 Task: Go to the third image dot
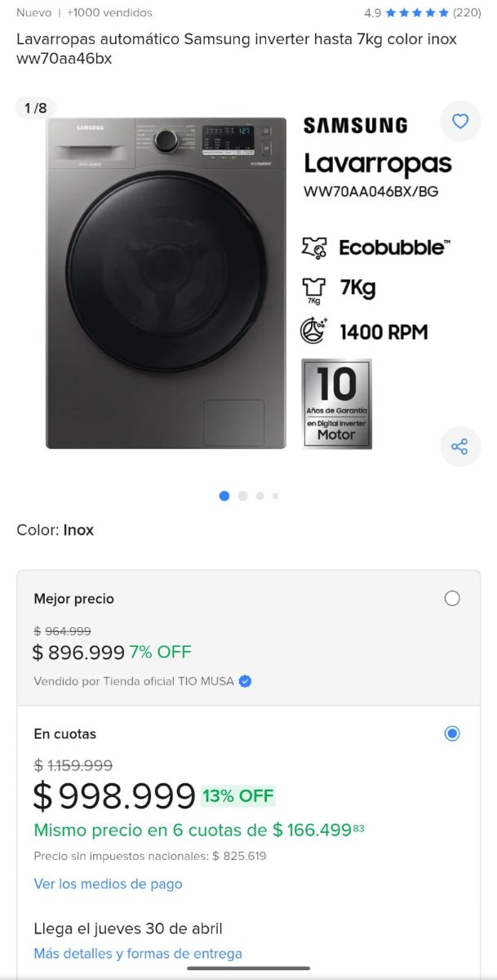pyautogui.click(x=260, y=496)
